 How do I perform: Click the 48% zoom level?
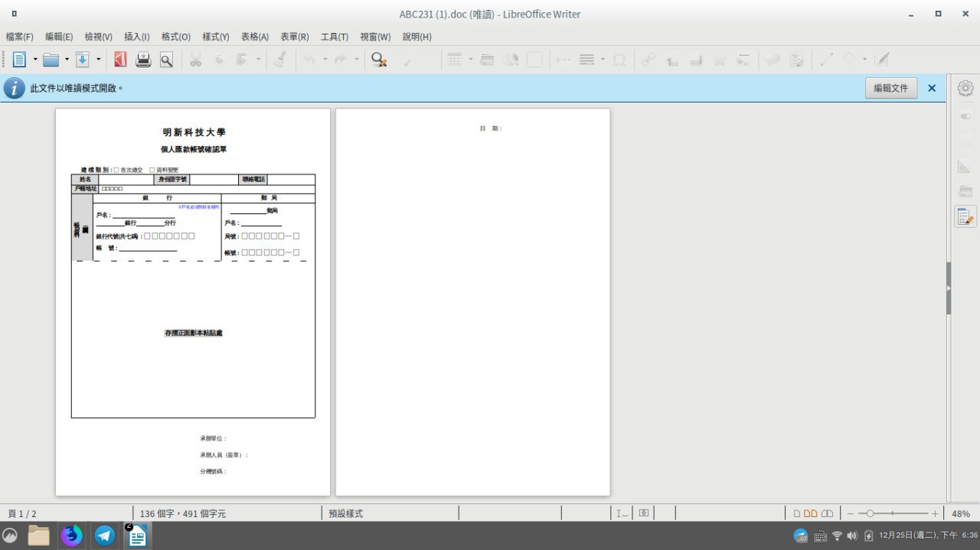tap(961, 513)
